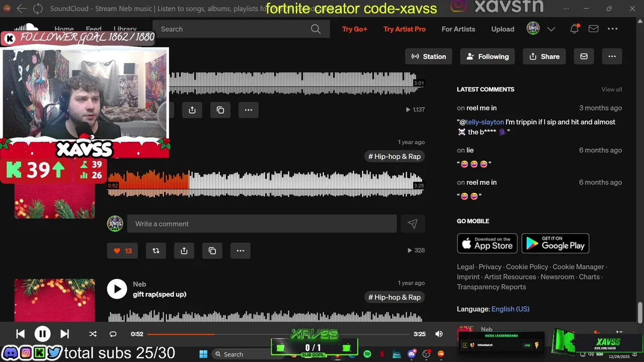Image resolution: width=644 pixels, height=362 pixels.
Task: Open Neb artist link above gift rap
Action: coord(139,284)
